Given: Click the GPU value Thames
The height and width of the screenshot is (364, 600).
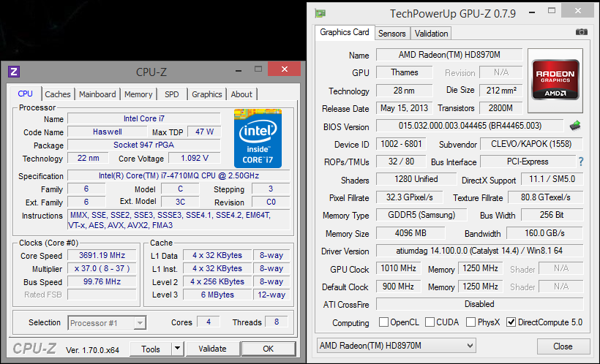Looking at the screenshot, I should [405, 72].
